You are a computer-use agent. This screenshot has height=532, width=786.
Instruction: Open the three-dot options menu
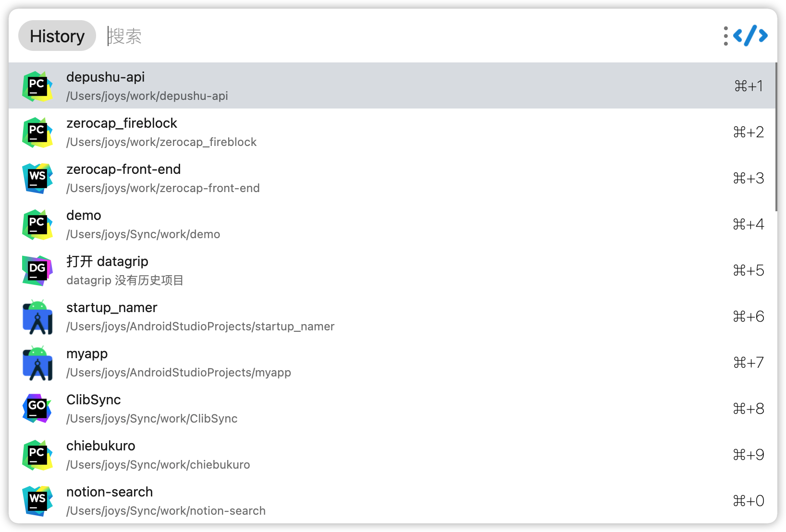click(x=725, y=36)
